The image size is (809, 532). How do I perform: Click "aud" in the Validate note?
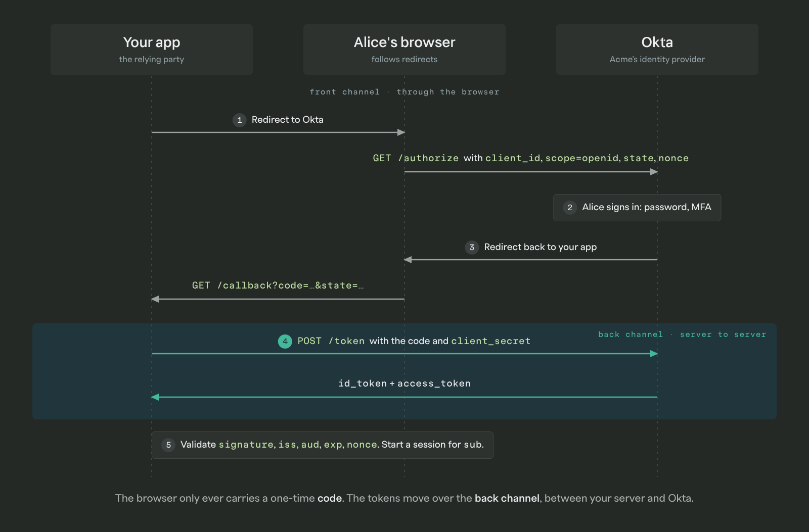[x=310, y=445]
